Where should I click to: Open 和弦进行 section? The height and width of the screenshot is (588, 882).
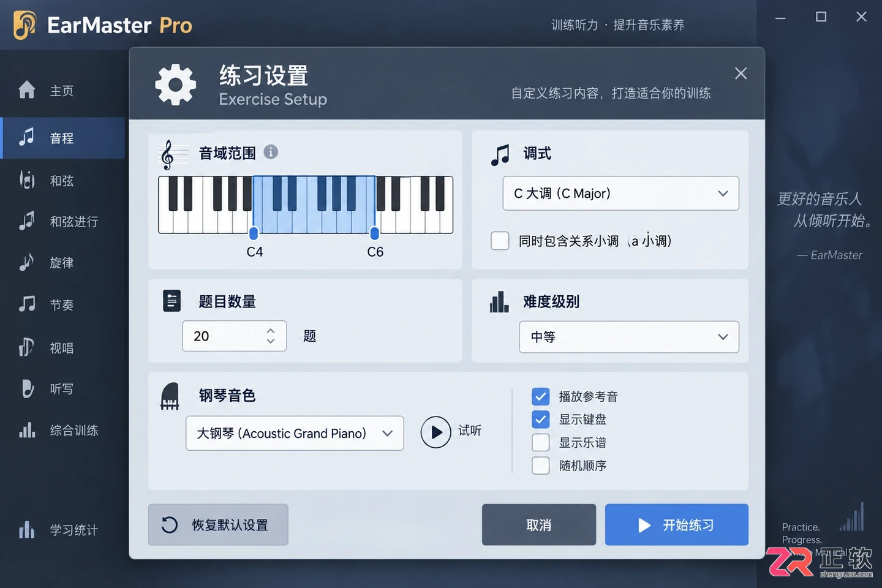(x=62, y=221)
